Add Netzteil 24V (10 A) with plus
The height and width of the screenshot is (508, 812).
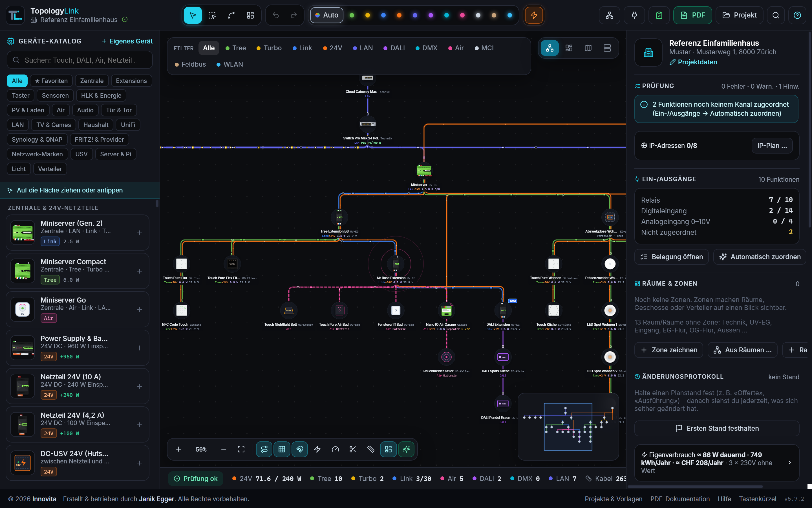[140, 386]
